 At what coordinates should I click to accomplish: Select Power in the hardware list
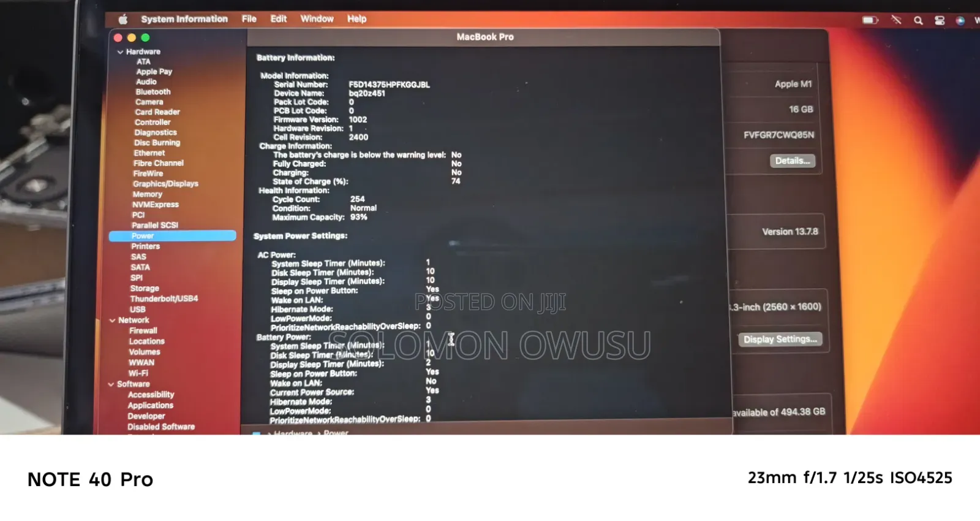(173, 236)
